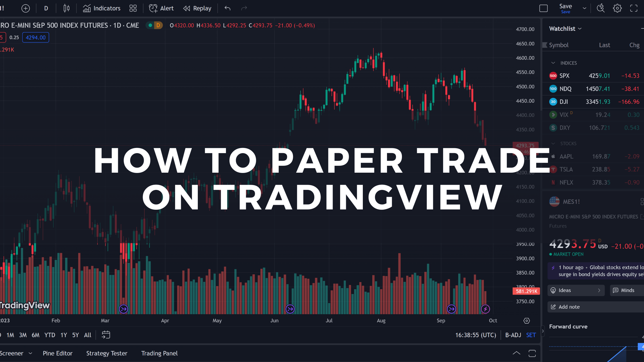This screenshot has width=644, height=362.
Task: Click the Pine Editor tab
Action: [57, 353]
